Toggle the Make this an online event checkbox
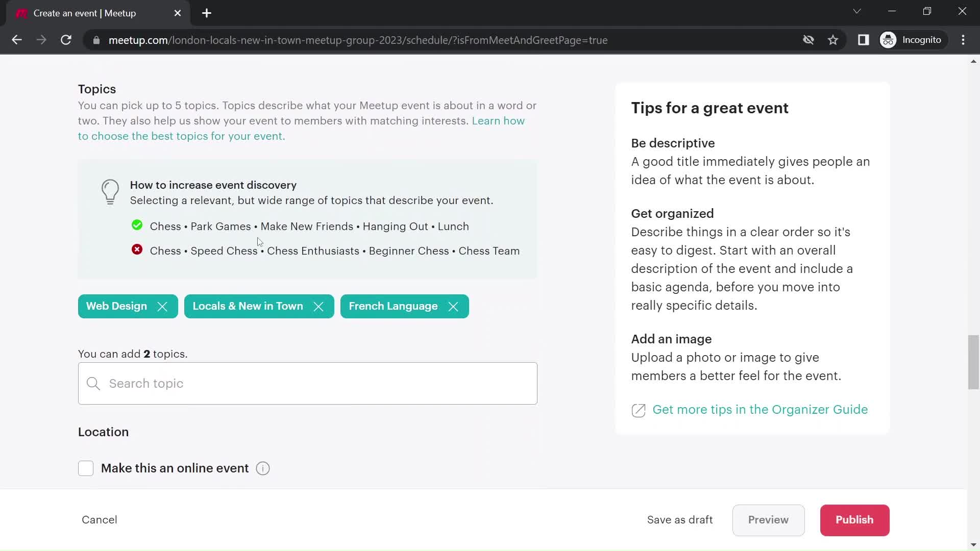The height and width of the screenshot is (551, 980). (x=85, y=467)
